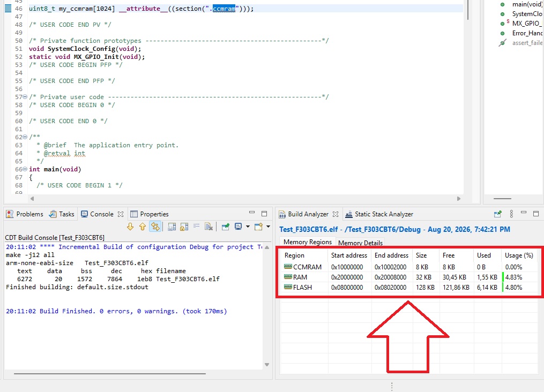Click the Open Console icon
Viewport: 544px width, 392px height.
[x=258, y=227]
